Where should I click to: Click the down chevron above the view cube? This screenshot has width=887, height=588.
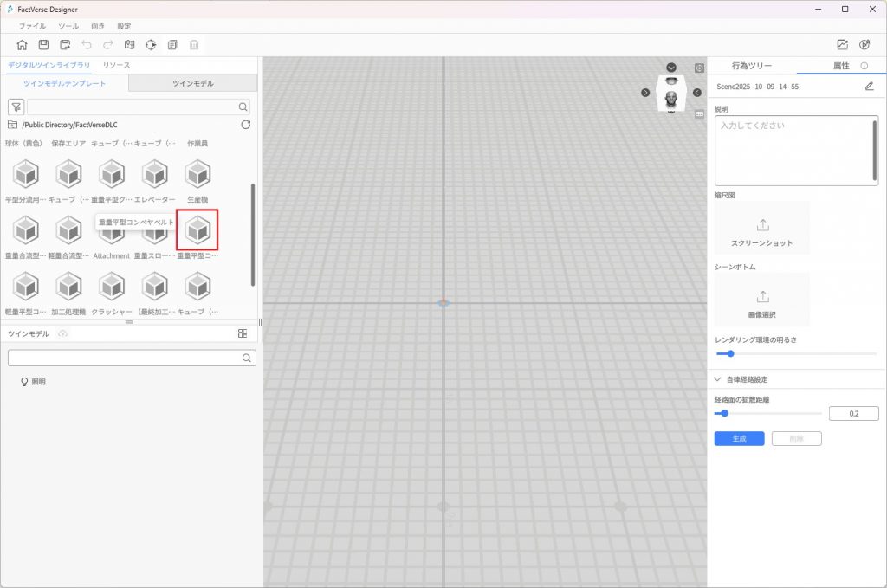671,68
